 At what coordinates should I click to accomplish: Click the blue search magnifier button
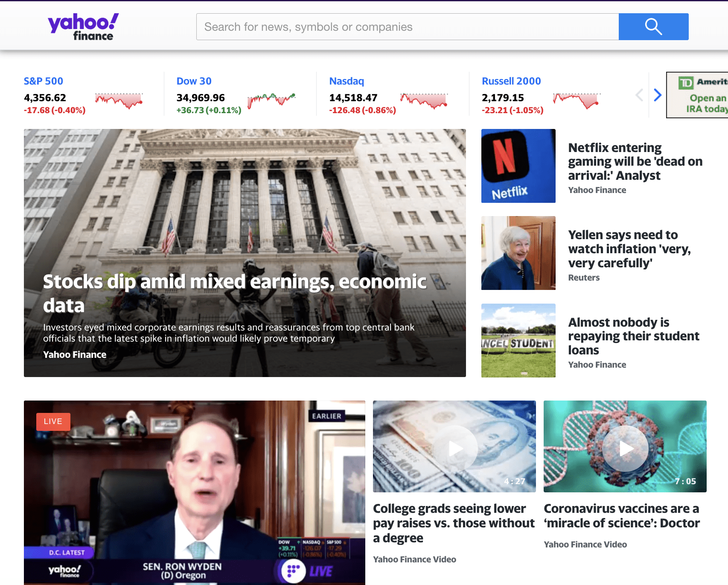[653, 27]
